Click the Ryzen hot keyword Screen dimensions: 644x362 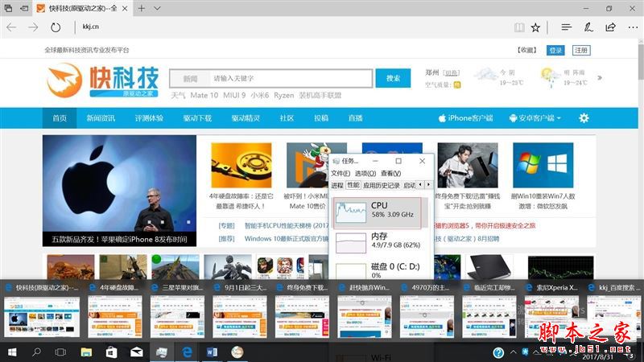click(x=284, y=95)
